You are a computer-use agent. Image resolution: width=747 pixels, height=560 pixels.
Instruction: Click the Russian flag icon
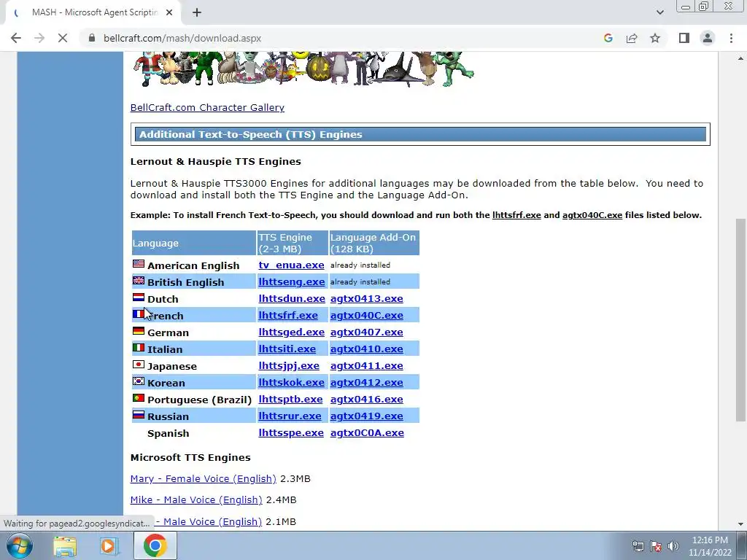[x=138, y=415]
